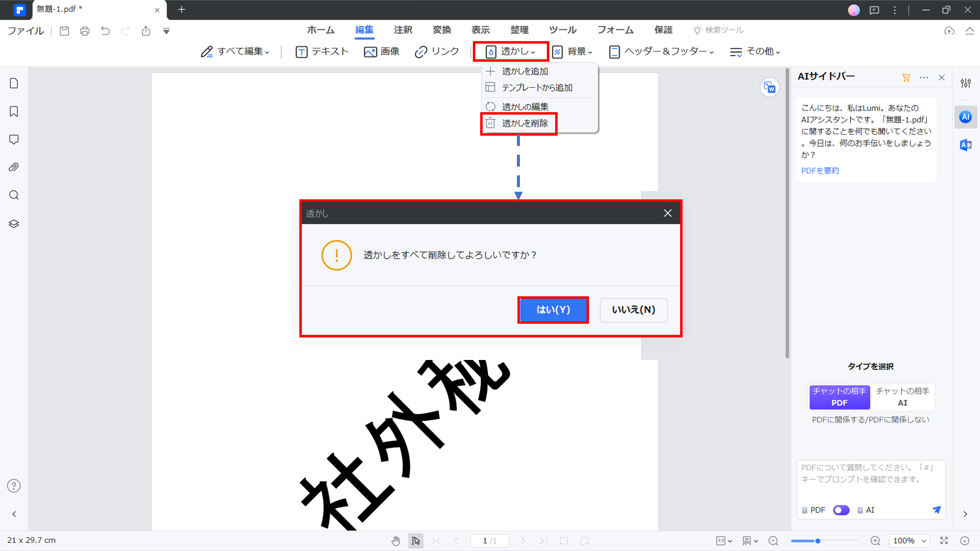Screen dimensions: 980x551
Task: Select チャットの相手 AI mode
Action: tap(903, 397)
